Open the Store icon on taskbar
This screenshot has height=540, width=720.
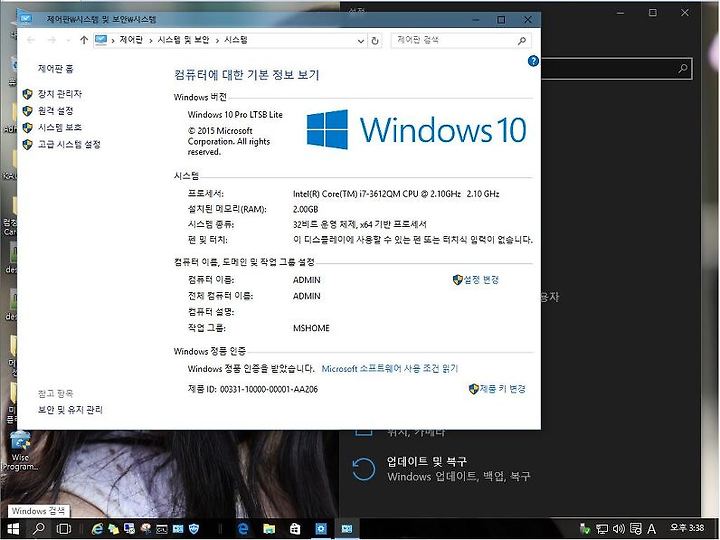pyautogui.click(x=295, y=529)
